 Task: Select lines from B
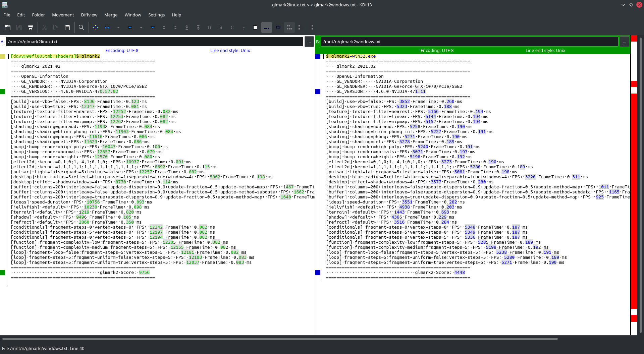[221, 27]
